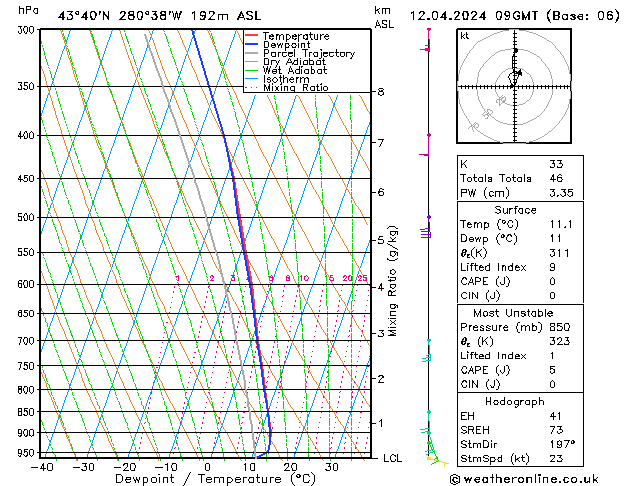Click the 'hPa' pressure unit label
The image size is (629, 486).
28,11
